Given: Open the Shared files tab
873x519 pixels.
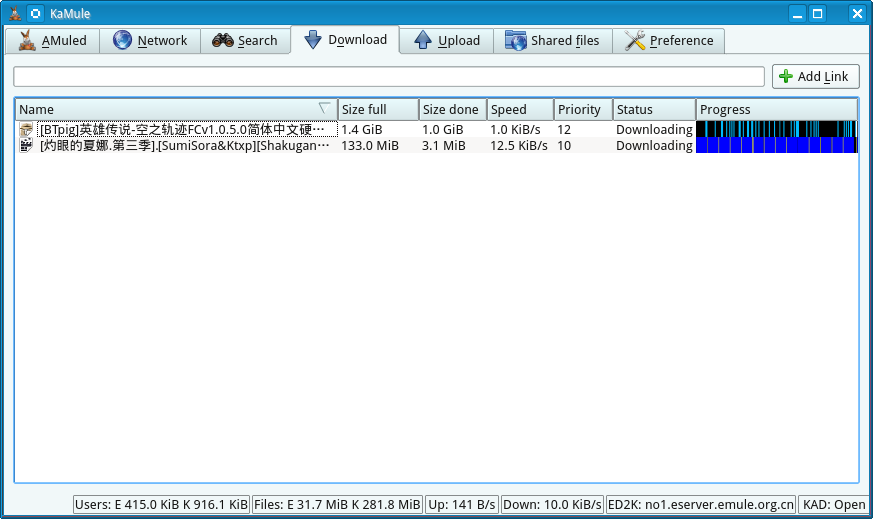Looking at the screenshot, I should pos(552,41).
